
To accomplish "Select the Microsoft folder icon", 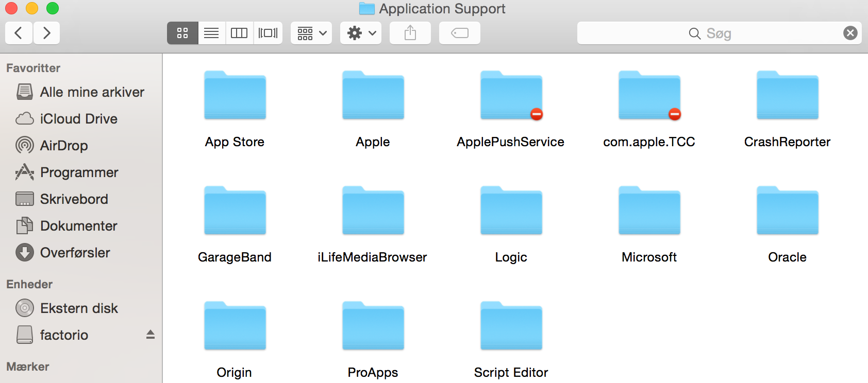I will click(649, 211).
